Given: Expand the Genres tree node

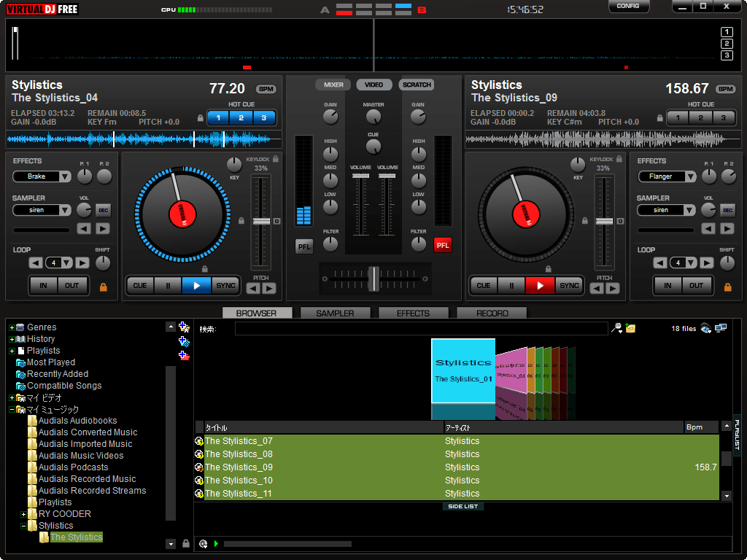Looking at the screenshot, I should click(x=12, y=327).
